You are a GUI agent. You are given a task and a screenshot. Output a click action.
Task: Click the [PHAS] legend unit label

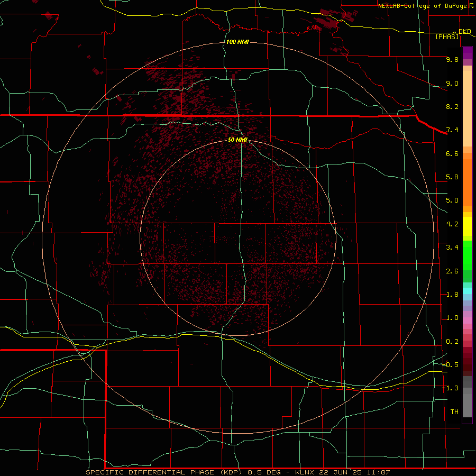pyautogui.click(x=447, y=36)
